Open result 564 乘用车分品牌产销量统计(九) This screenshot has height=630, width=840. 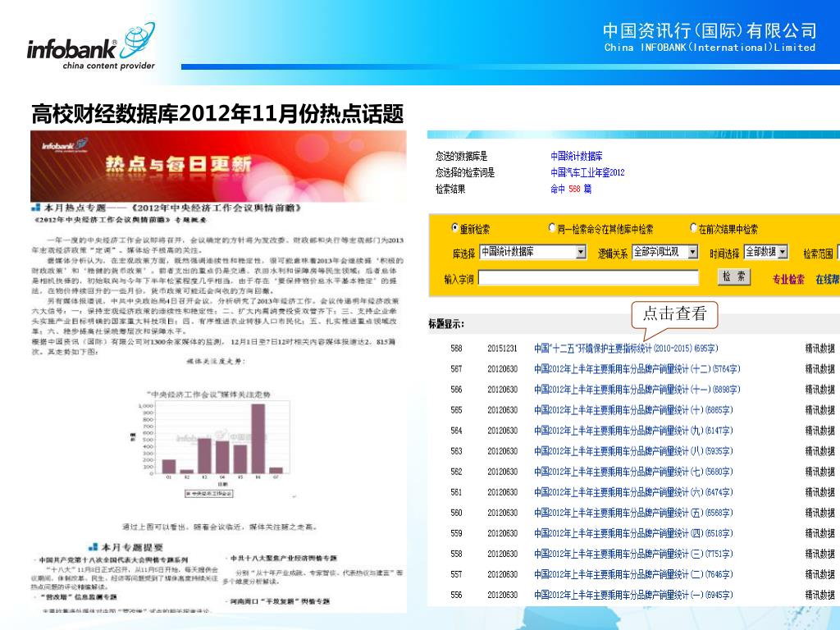point(633,430)
